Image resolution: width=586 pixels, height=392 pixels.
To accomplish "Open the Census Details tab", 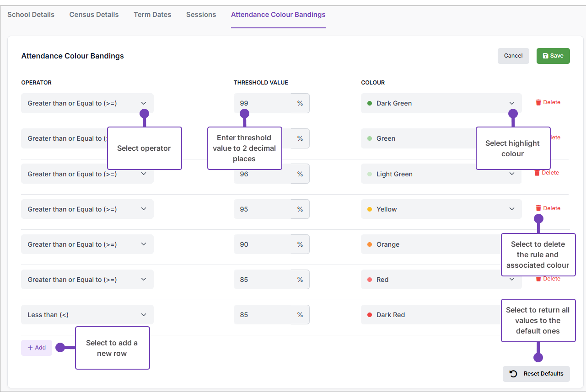I will 94,15.
